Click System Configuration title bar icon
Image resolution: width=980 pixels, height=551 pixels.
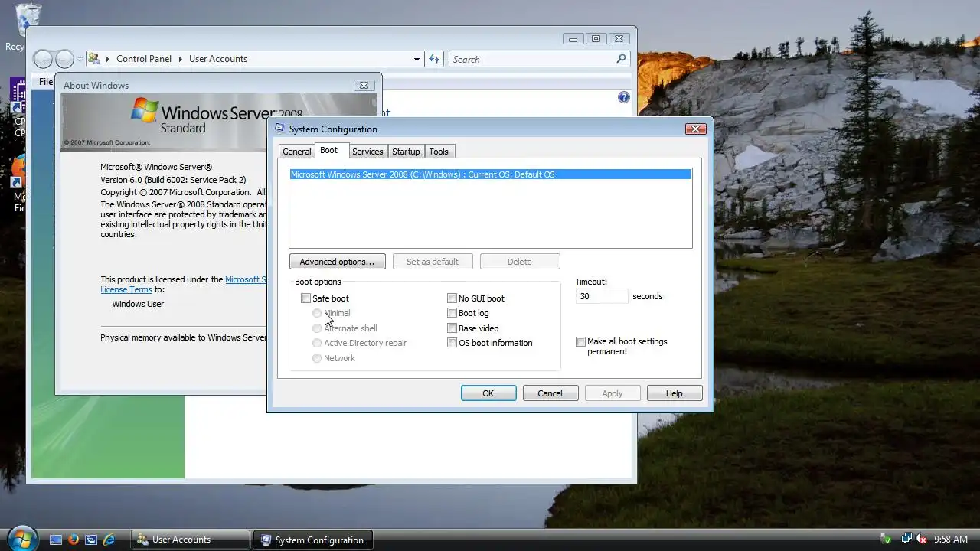pyautogui.click(x=279, y=129)
